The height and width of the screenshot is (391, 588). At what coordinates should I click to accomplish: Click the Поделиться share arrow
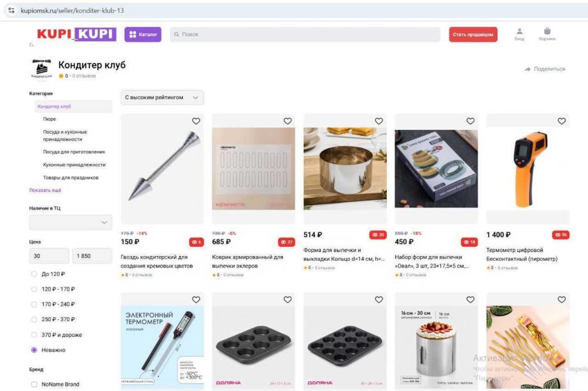pyautogui.click(x=528, y=69)
